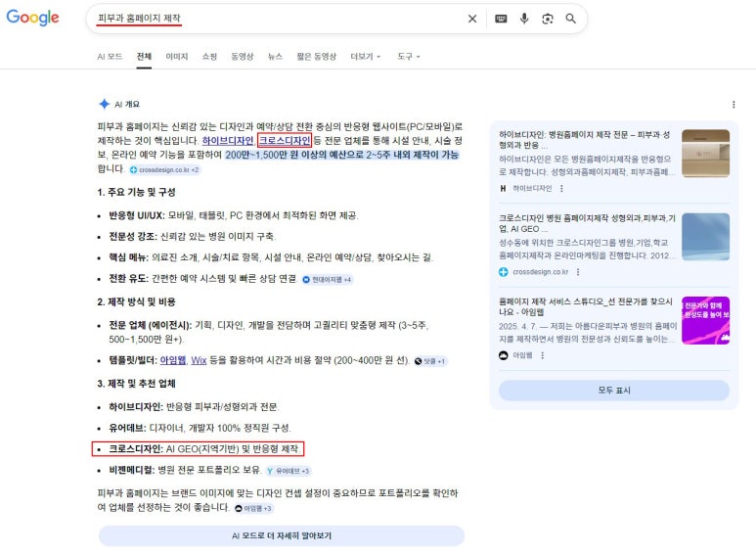Open three-dot menu beside 하이브디자인 source
This screenshot has height=554, width=756.
[x=561, y=189]
